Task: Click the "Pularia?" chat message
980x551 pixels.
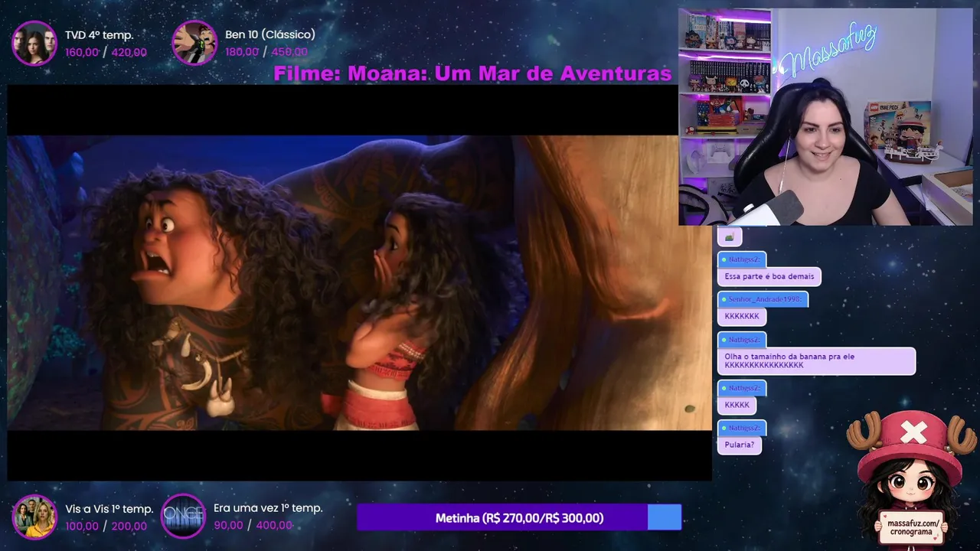Action: click(739, 445)
